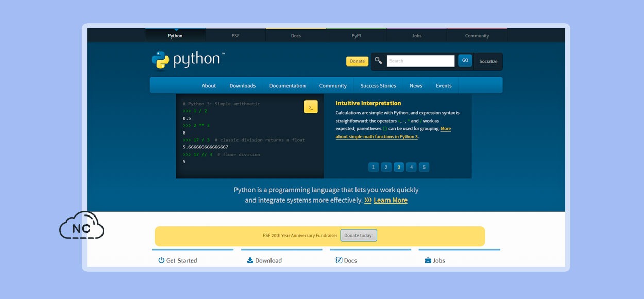Click the Docs section icon
The width and height of the screenshot is (644, 299).
[339, 260]
